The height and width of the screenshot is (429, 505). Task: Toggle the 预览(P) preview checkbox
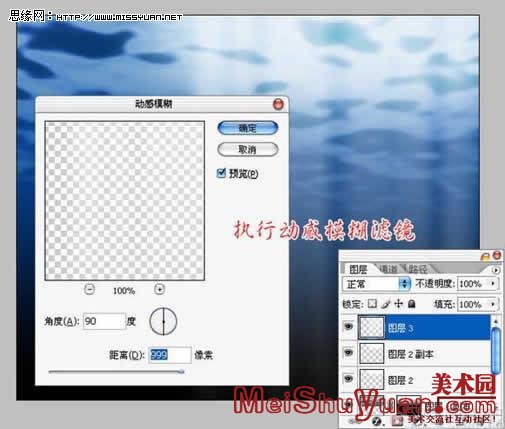(x=221, y=173)
